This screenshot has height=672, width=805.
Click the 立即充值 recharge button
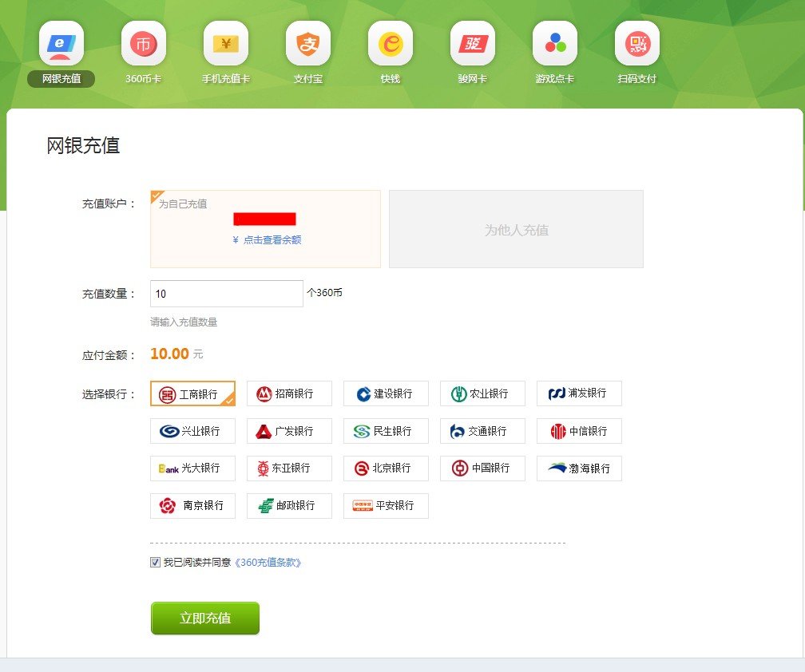coord(204,618)
